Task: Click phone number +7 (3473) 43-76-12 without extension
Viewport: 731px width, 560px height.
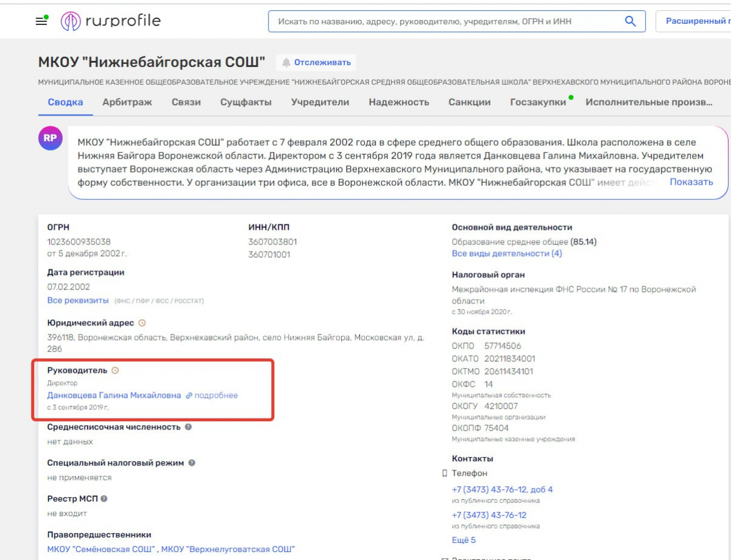Action: (x=489, y=515)
